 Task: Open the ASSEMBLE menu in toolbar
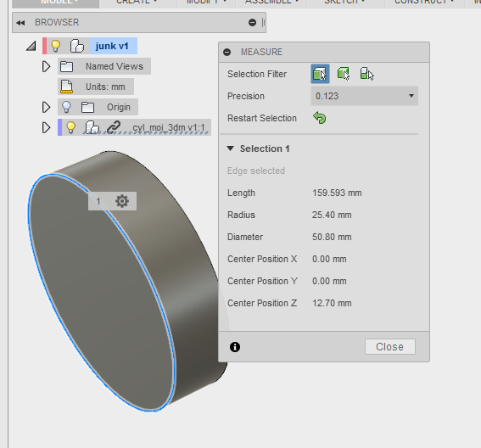click(271, 2)
